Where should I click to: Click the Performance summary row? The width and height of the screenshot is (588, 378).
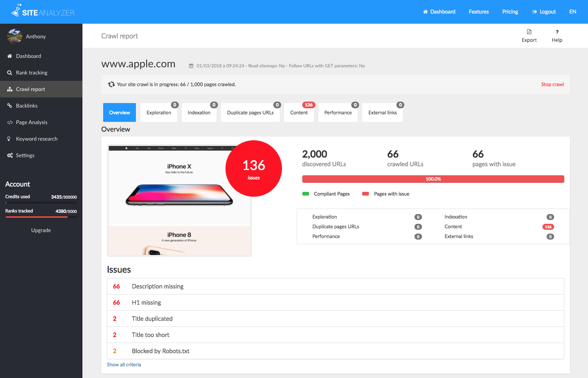click(367, 237)
